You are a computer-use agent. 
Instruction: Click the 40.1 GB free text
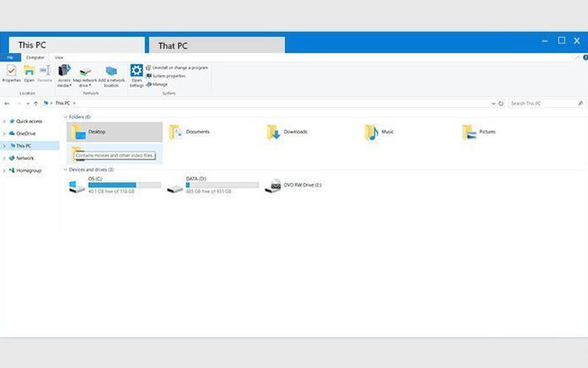point(111,192)
